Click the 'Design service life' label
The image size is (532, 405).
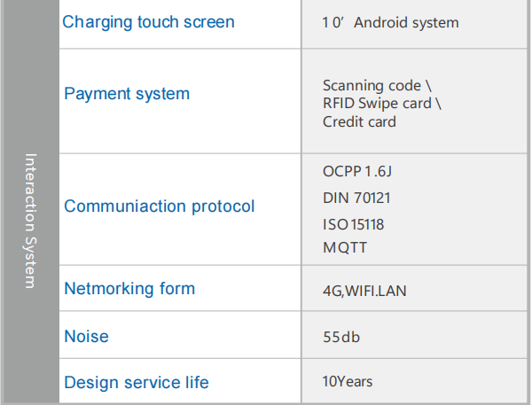point(137,383)
